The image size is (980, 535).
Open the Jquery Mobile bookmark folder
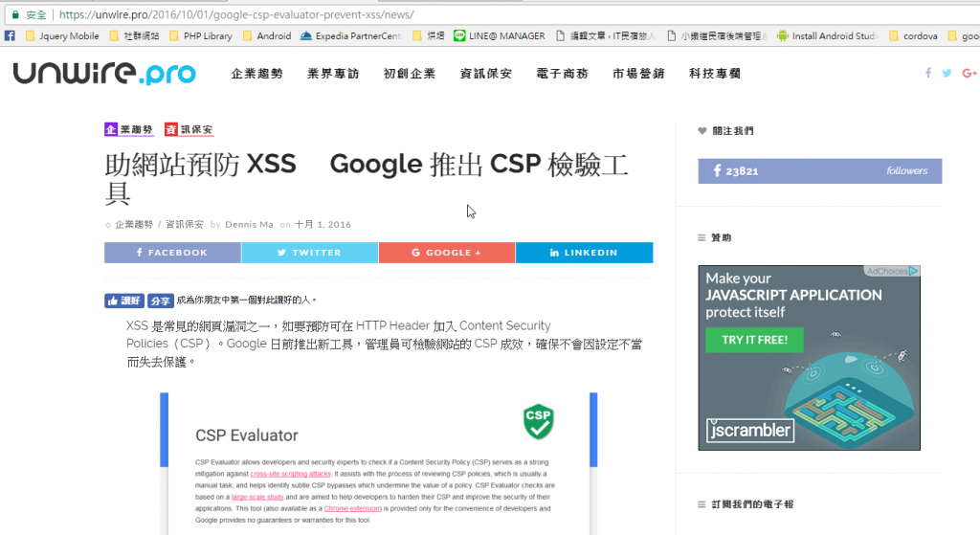pyautogui.click(x=62, y=35)
